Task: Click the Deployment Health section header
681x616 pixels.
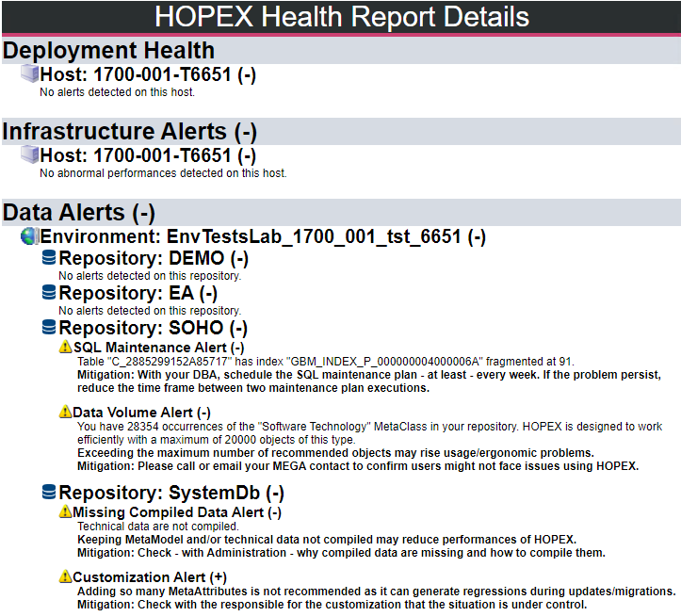Action: (x=108, y=51)
